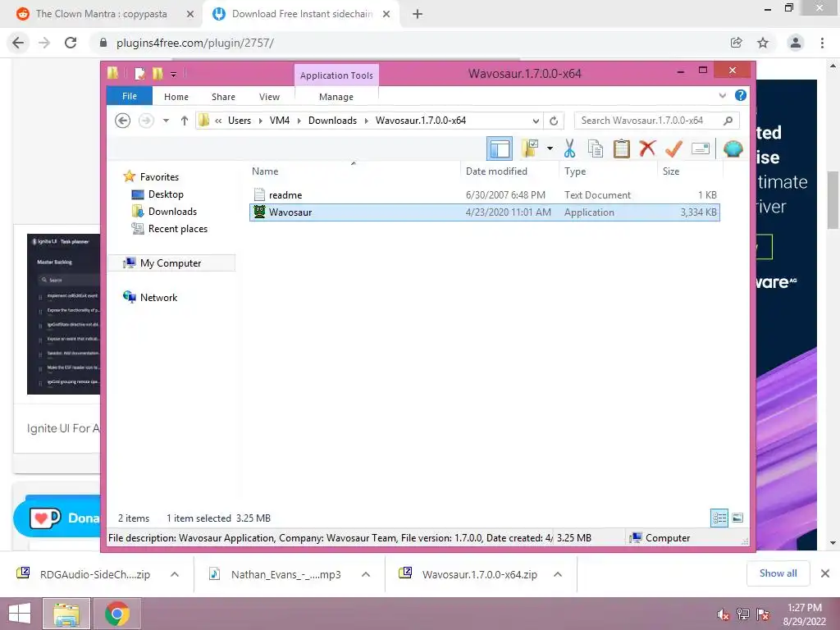
Task: Switch to Large icons view in status bar
Action: point(737,518)
